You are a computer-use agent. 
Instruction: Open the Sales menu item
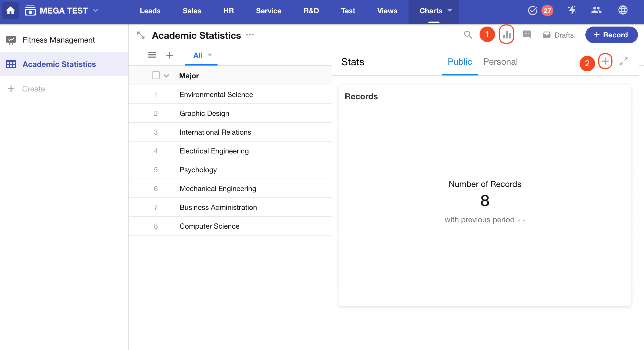pos(192,11)
